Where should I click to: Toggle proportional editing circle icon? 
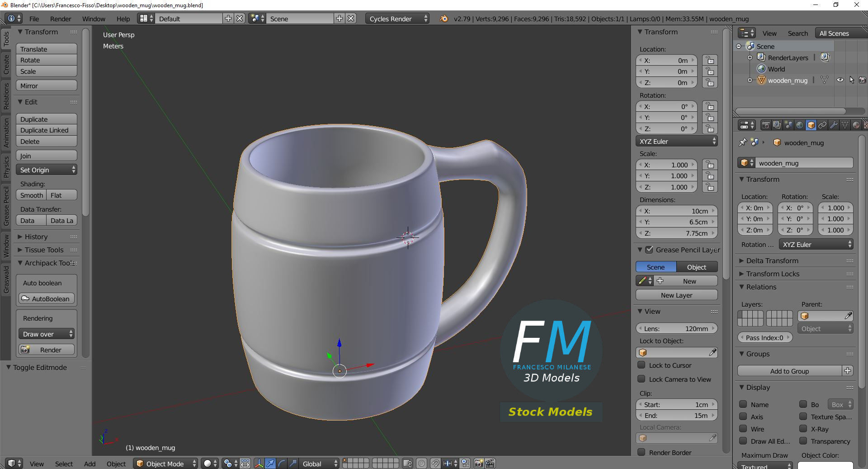pyautogui.click(x=421, y=464)
